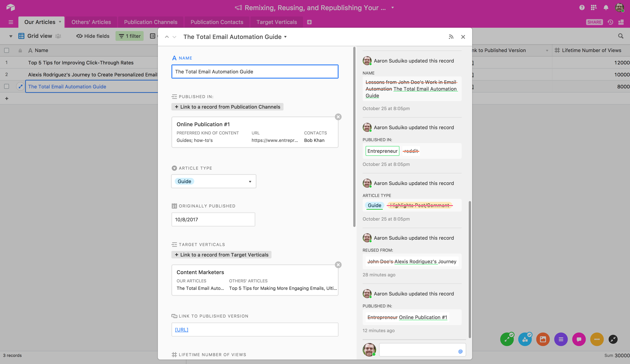Click the blue shapes circle button
Image resolution: width=630 pixels, height=364 pixels.
pyautogui.click(x=525, y=339)
